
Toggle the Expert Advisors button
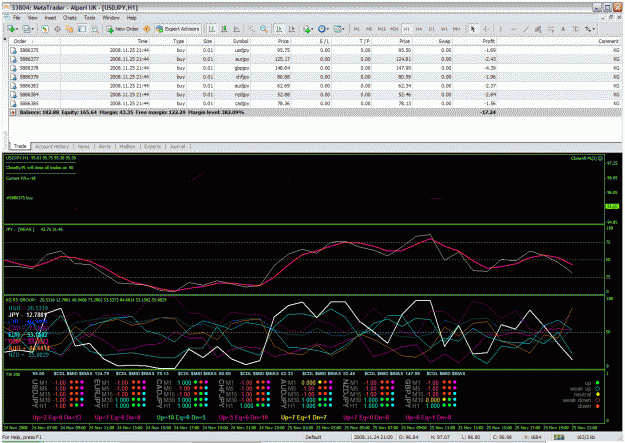tap(178, 29)
